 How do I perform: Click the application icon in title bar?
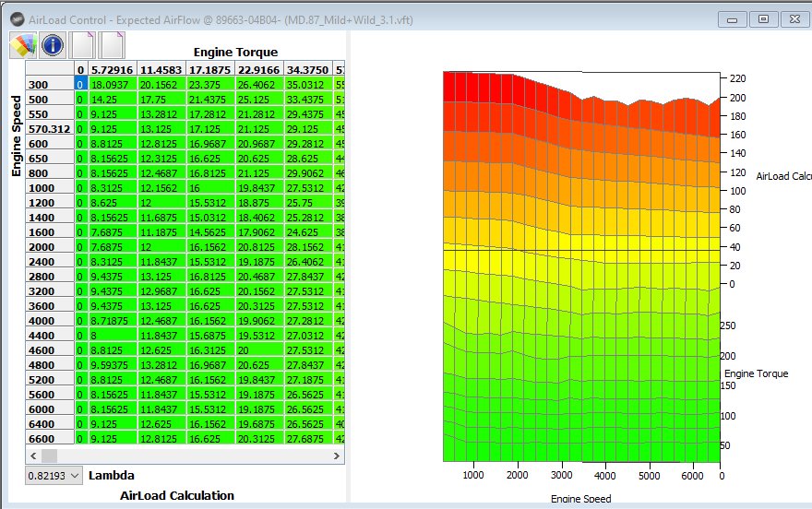point(18,19)
